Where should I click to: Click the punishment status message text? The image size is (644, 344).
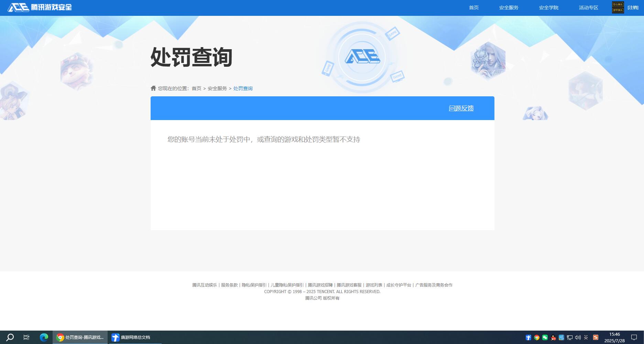pos(264,139)
